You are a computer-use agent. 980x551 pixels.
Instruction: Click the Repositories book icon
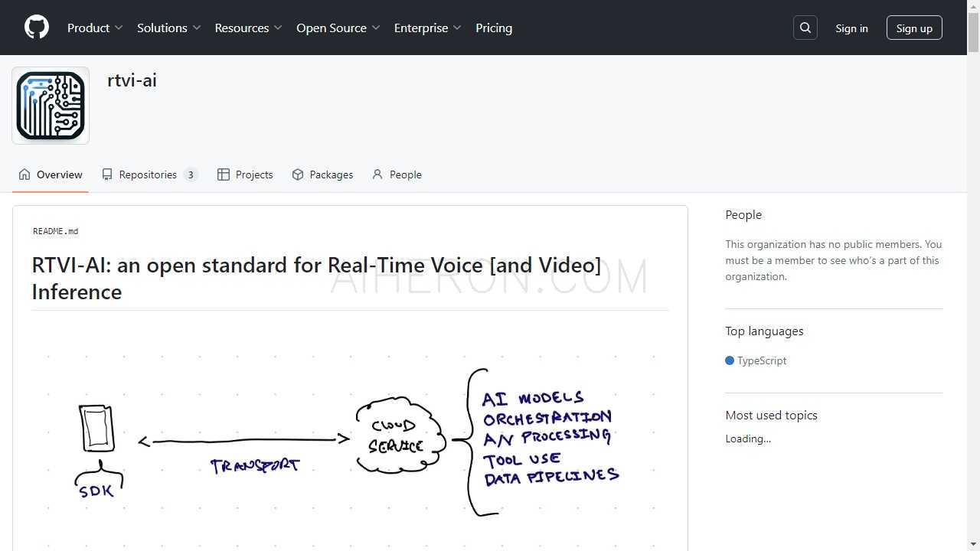click(x=107, y=174)
